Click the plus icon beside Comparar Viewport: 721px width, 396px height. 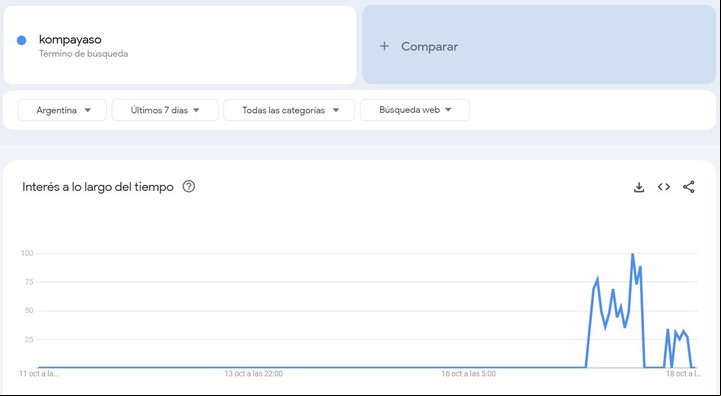[x=384, y=46]
